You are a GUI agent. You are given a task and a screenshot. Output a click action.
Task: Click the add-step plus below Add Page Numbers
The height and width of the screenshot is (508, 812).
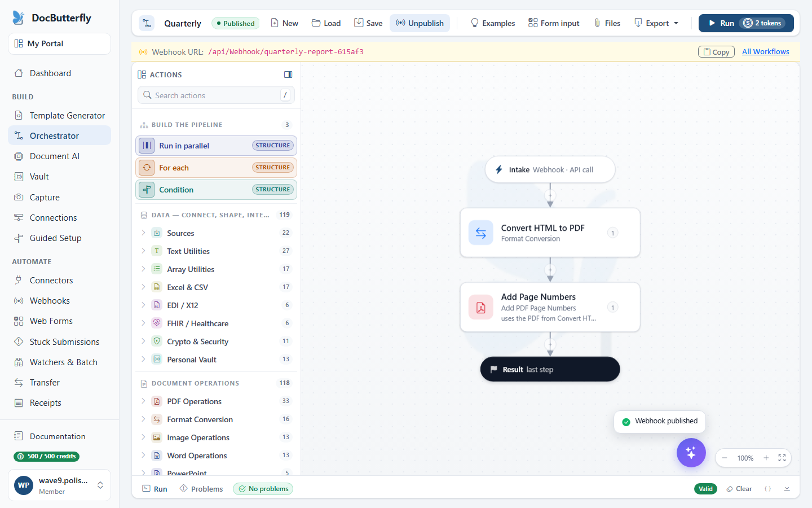coord(550,344)
